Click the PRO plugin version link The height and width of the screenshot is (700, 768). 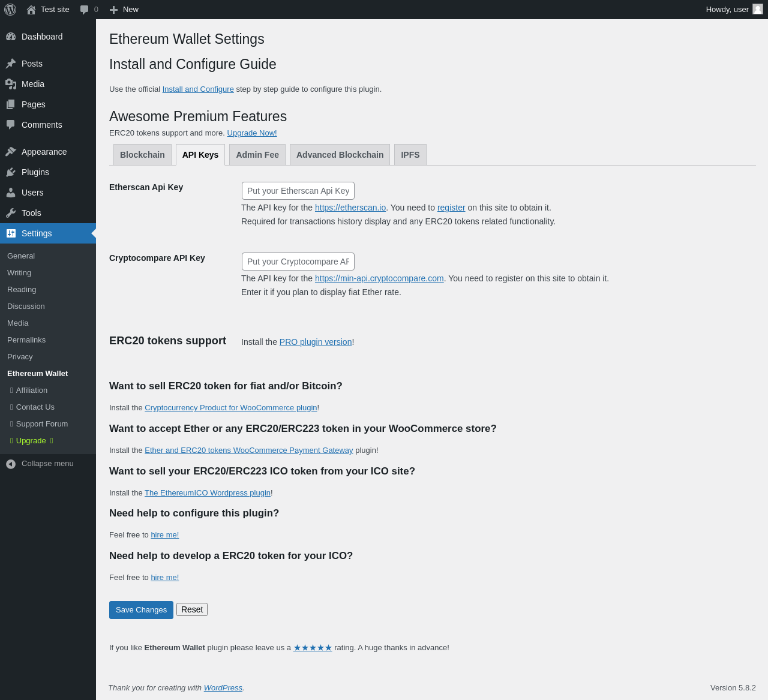[316, 342]
